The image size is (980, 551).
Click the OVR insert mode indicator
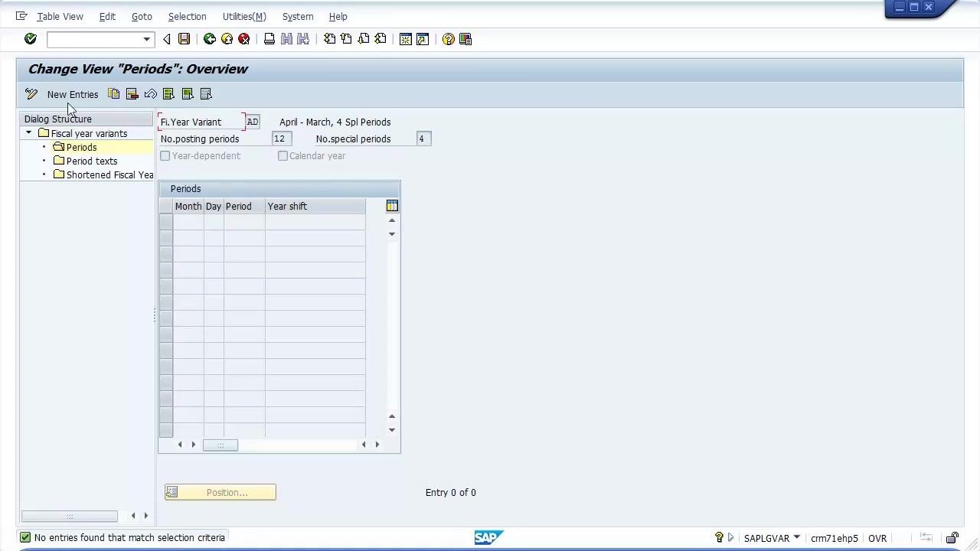[x=877, y=538]
